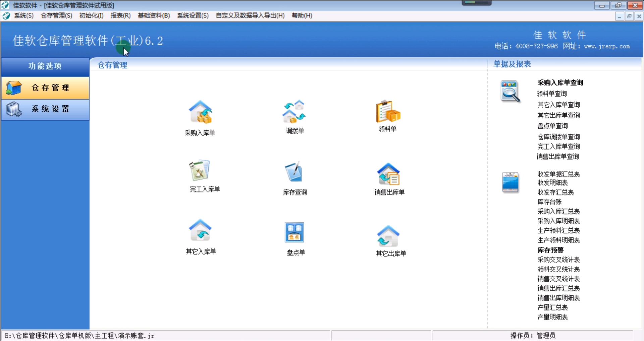The image size is (644, 341).
Task: Click the 演示账套.jr file path in status bar
Action: (x=79, y=336)
